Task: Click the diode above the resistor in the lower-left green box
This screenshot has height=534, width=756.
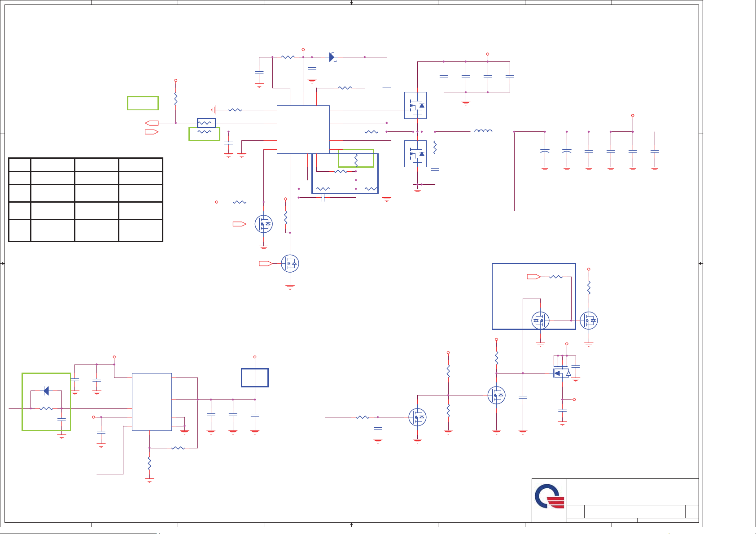Action: pyautogui.click(x=46, y=391)
